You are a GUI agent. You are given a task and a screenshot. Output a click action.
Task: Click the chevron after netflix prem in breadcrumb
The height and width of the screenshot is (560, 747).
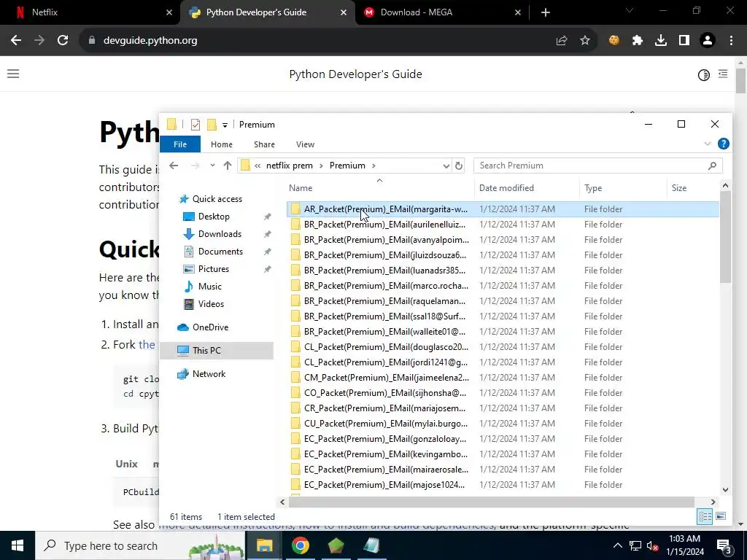[x=321, y=166]
